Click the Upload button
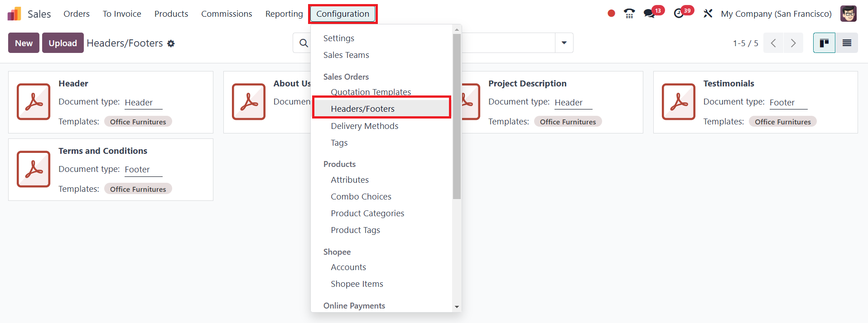 tap(63, 43)
